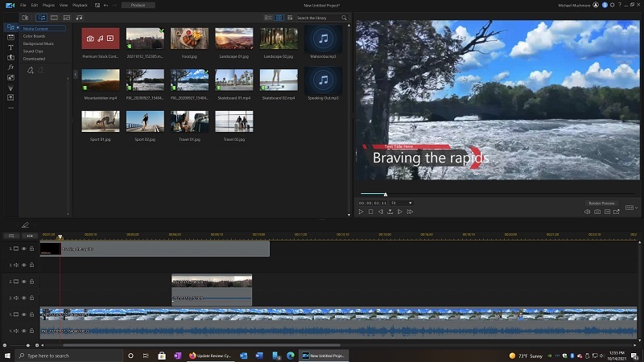Click the preview volume speaker icon
The height and width of the screenshot is (362, 644).
coord(587,212)
